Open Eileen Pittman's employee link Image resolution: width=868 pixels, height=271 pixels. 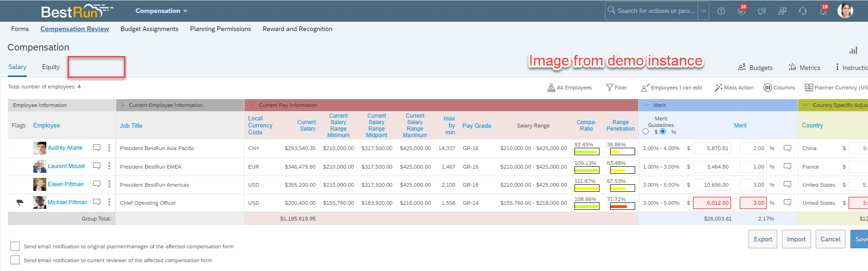[66, 184]
